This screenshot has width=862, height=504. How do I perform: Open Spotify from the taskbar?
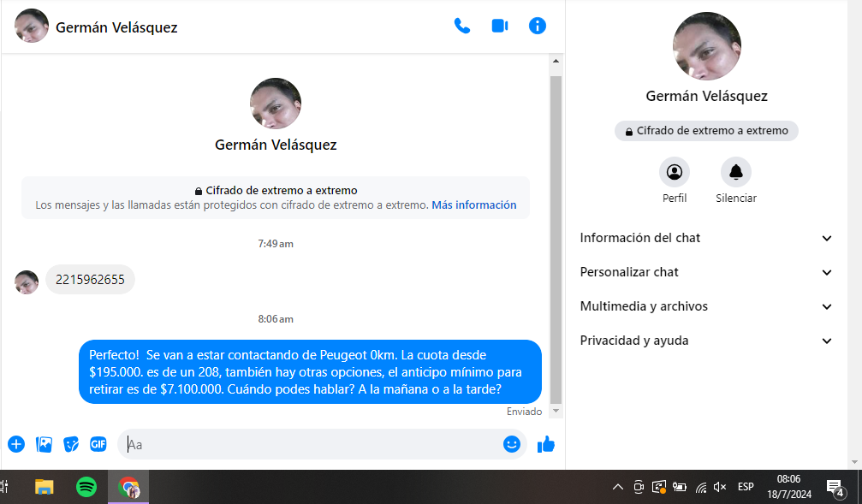[86, 488]
